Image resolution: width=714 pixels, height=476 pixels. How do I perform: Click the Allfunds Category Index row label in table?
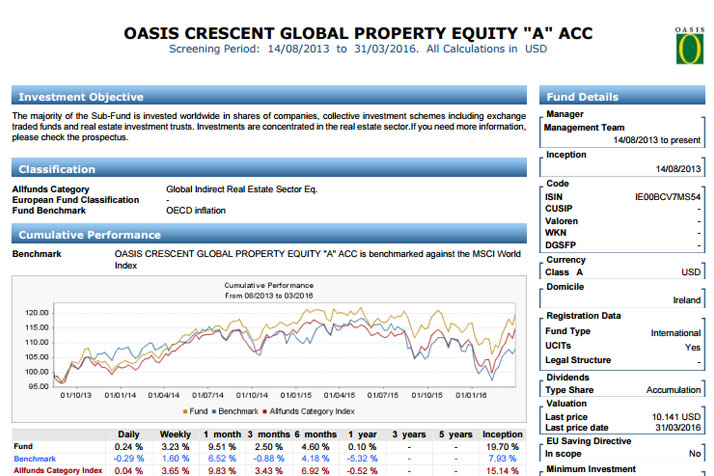point(58,471)
